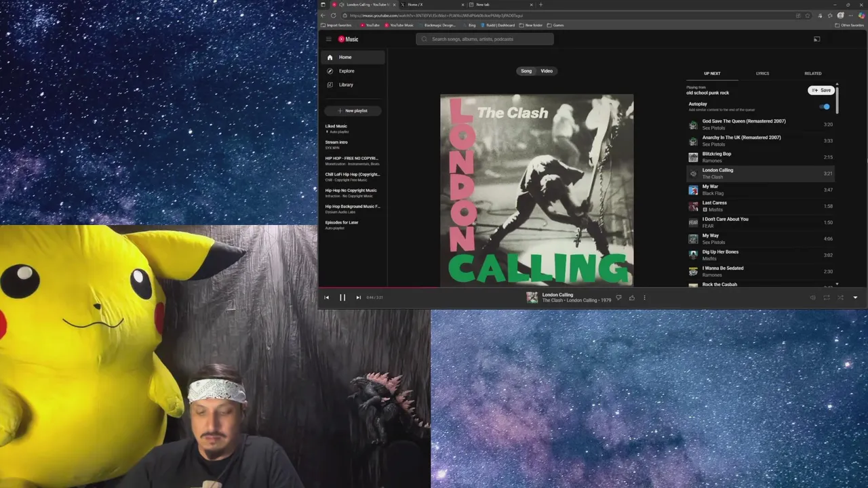Click the London Calling album cover
Screen dimensions: 868x488
coord(537,190)
